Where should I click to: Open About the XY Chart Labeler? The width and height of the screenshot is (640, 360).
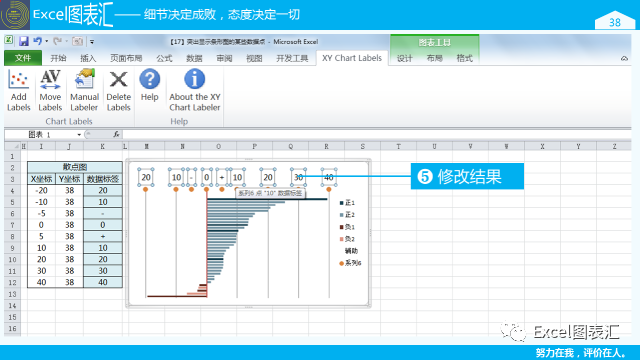[195, 90]
